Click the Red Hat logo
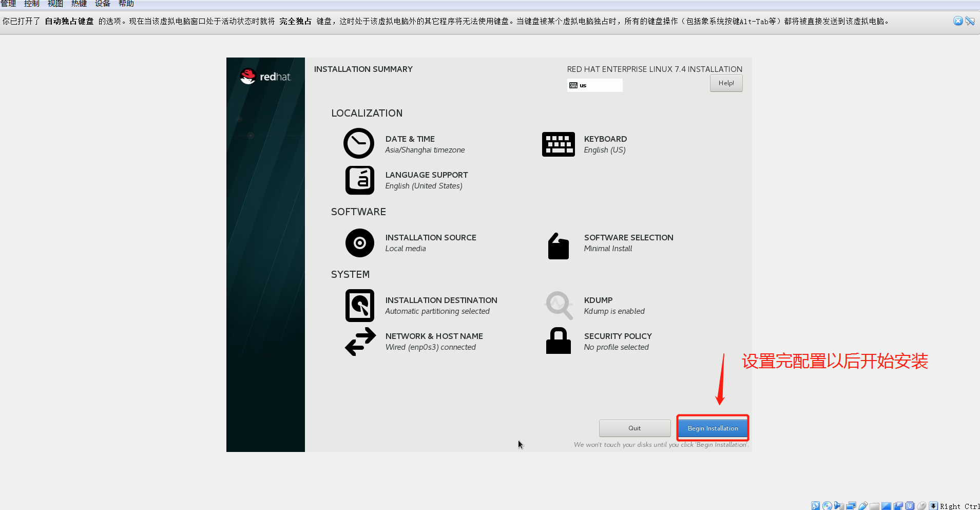 click(x=265, y=77)
